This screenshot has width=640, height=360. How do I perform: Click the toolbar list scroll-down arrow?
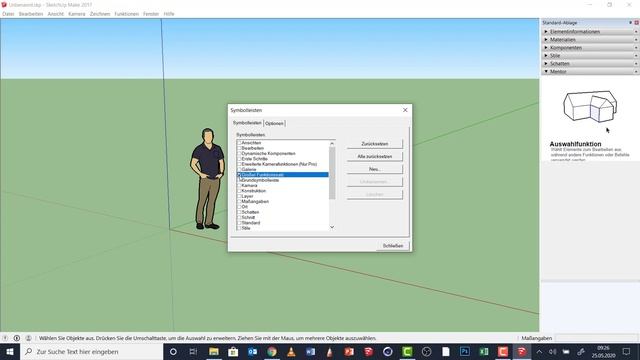[x=332, y=227]
